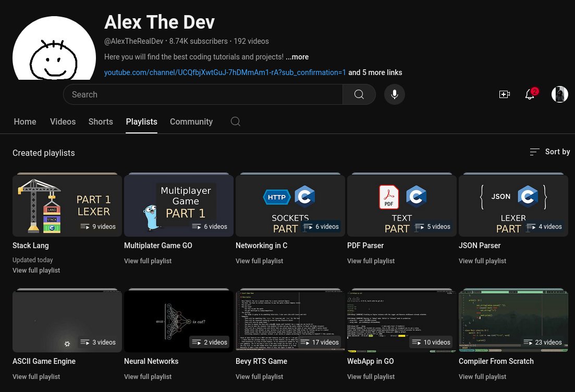575x392 pixels.
Task: Click the Multiplater Game GO title
Action: click(158, 246)
